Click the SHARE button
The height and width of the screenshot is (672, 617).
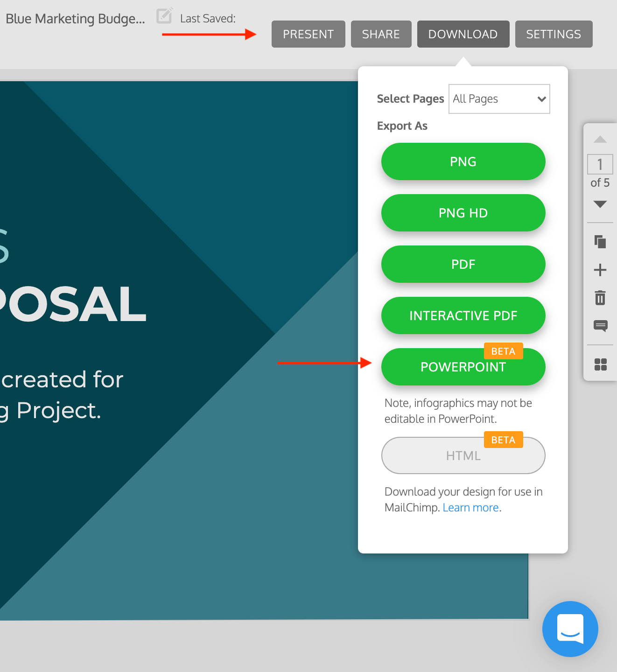coord(381,34)
